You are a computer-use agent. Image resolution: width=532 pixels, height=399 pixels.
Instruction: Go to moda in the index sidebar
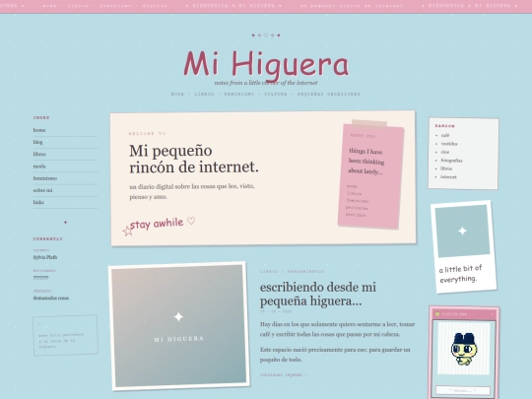[x=39, y=166]
